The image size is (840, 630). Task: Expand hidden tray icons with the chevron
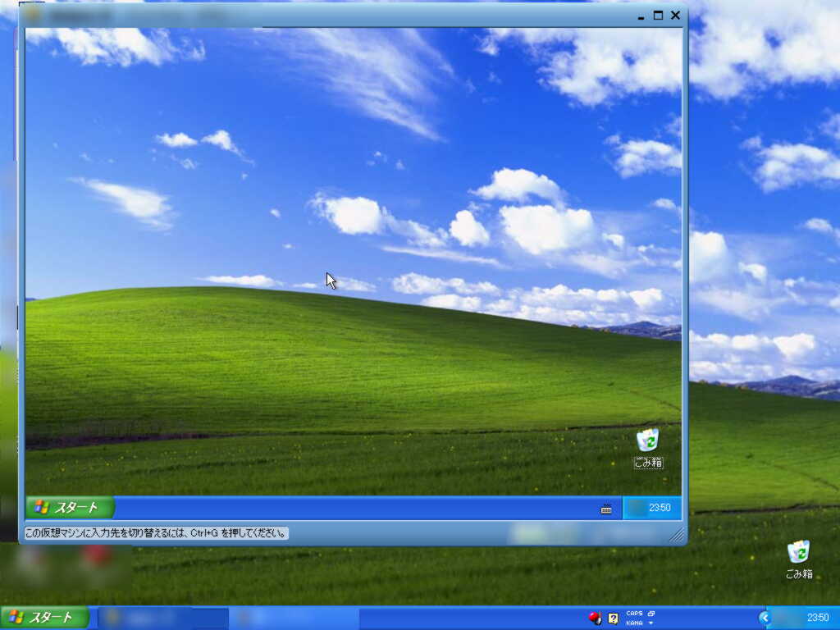(765, 618)
